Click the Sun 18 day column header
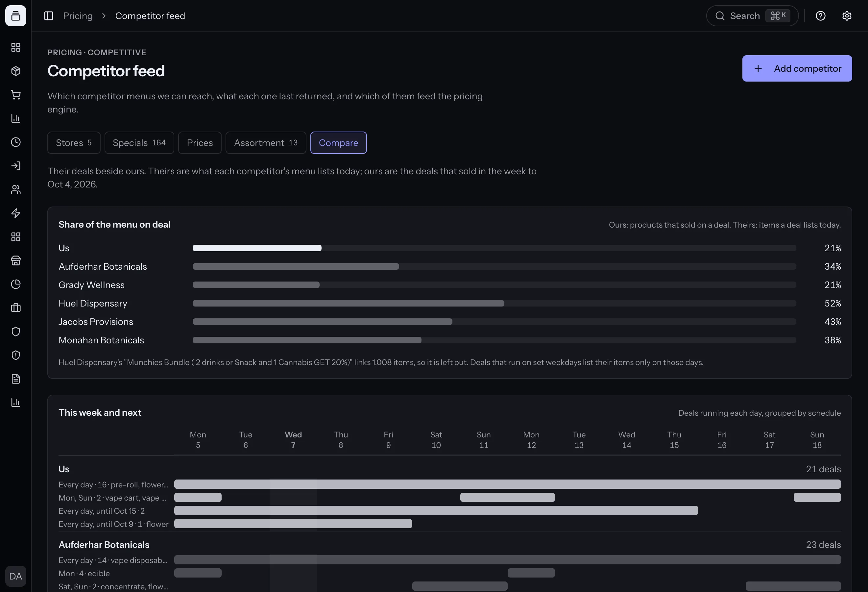868x592 pixels. [x=817, y=440]
